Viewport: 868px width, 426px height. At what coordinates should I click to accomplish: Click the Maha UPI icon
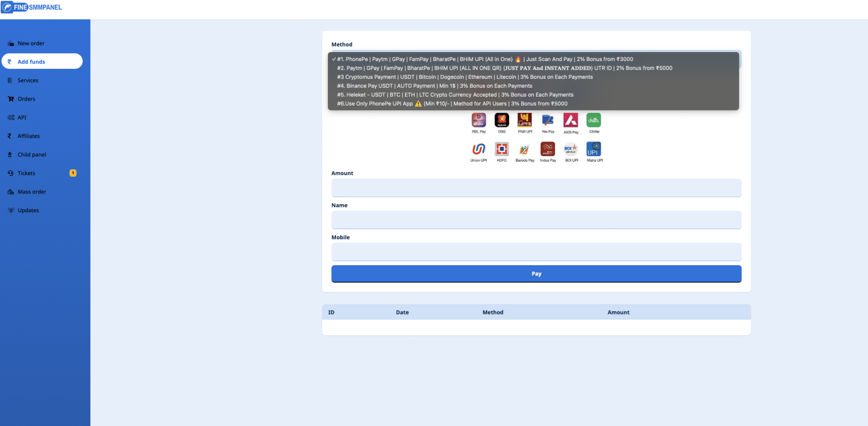[594, 149]
